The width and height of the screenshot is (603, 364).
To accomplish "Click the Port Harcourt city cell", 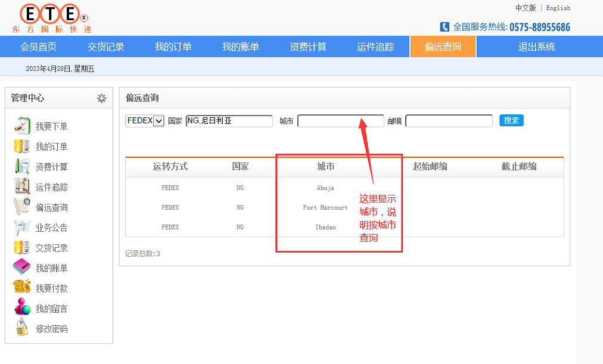I will tap(325, 207).
